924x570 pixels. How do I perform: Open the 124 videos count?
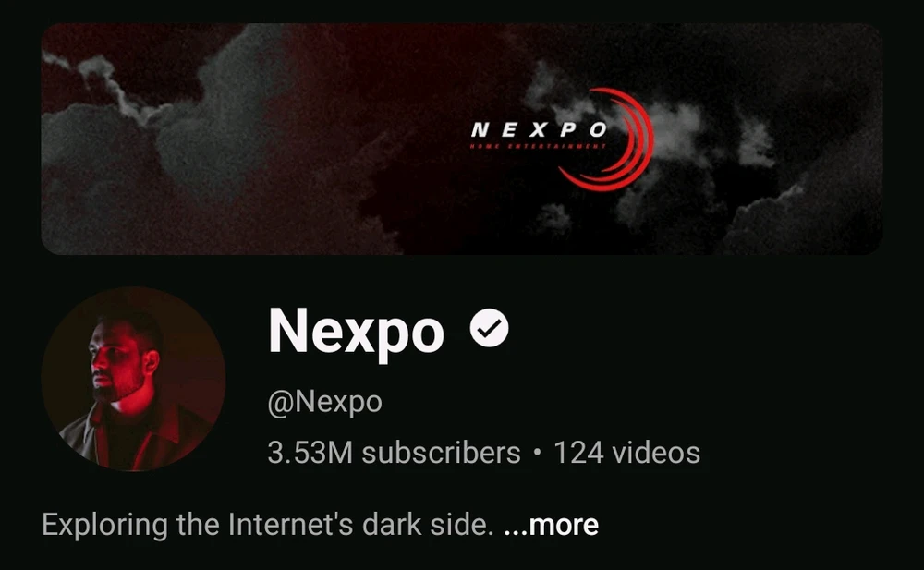[627, 453]
